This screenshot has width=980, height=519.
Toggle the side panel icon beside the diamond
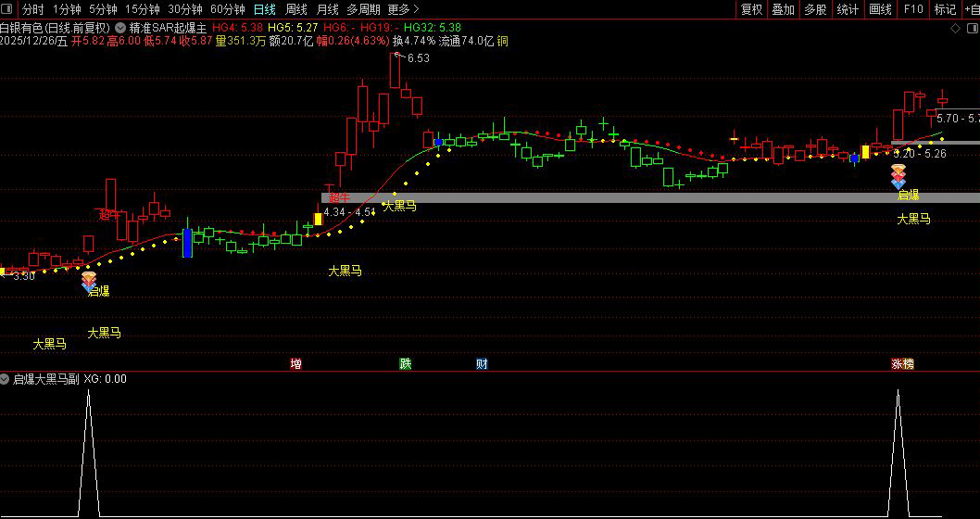[x=973, y=28]
